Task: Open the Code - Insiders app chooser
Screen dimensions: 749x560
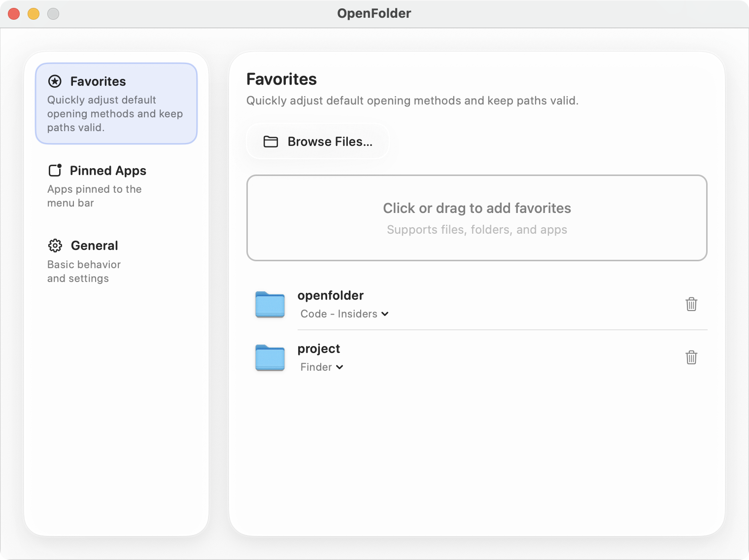Action: click(344, 314)
